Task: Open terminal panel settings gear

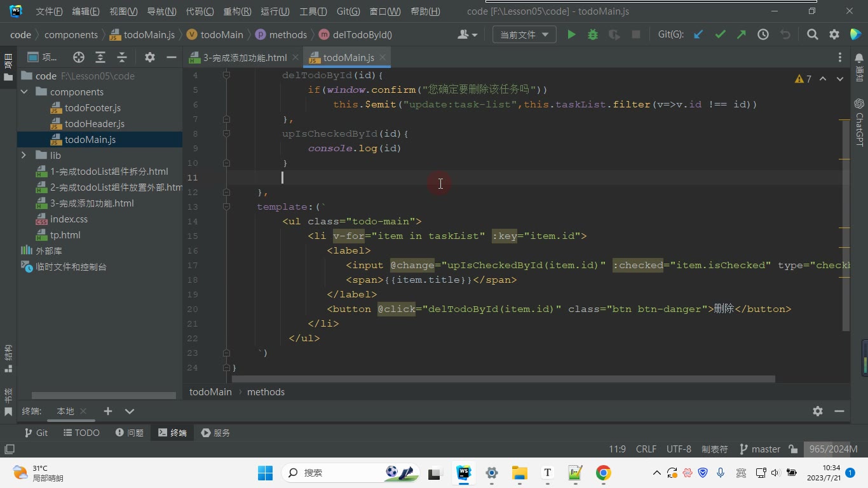Action: (818, 411)
